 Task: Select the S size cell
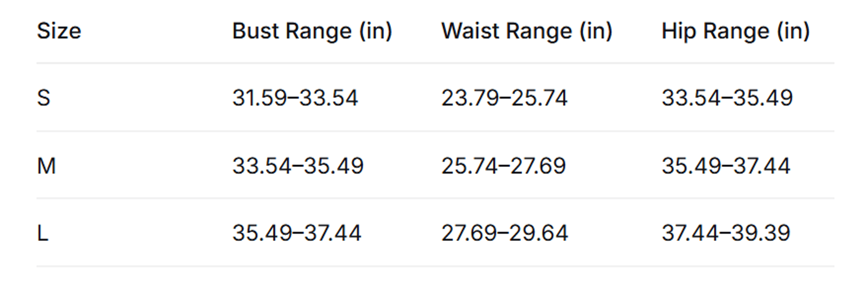(x=44, y=98)
